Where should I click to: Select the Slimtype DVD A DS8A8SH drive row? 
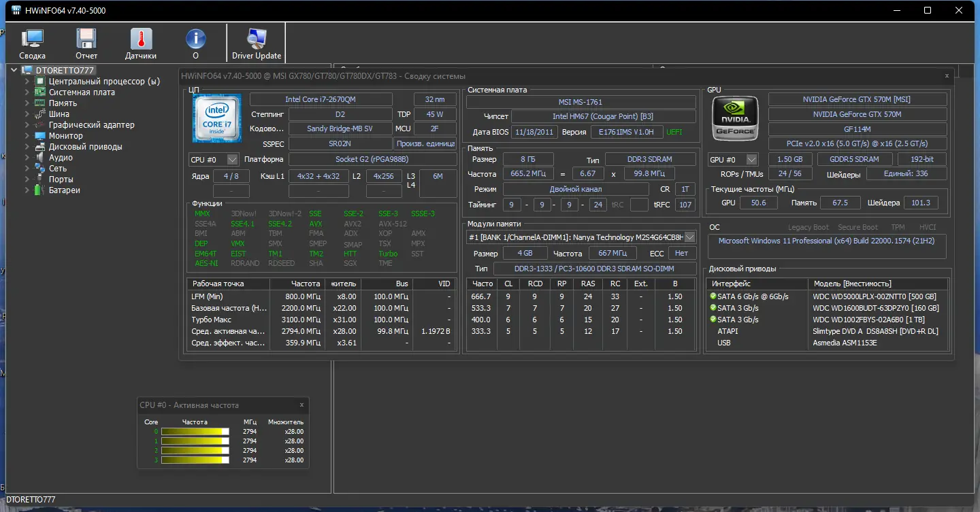pos(827,331)
